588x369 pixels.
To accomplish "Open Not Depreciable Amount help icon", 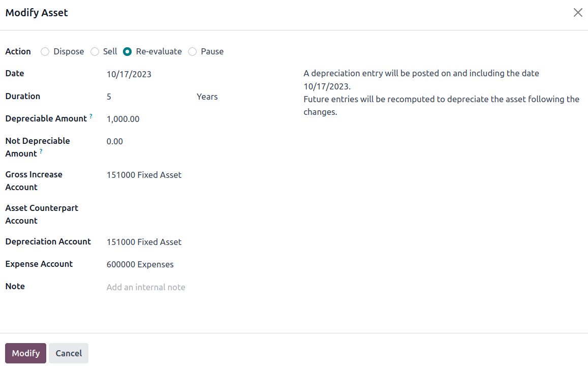I will point(41,151).
